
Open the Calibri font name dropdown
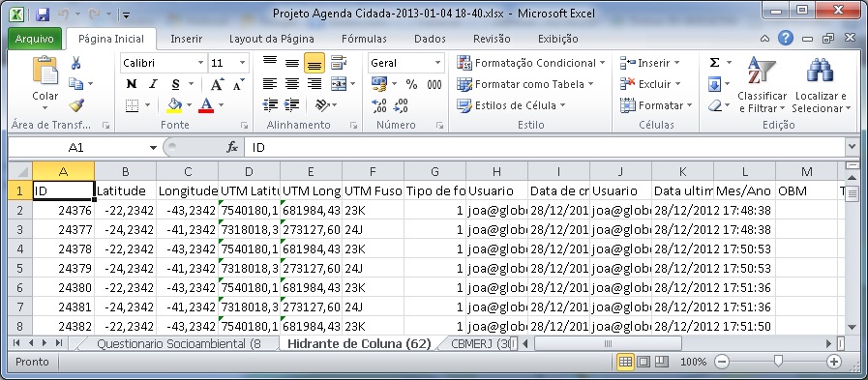click(x=201, y=63)
